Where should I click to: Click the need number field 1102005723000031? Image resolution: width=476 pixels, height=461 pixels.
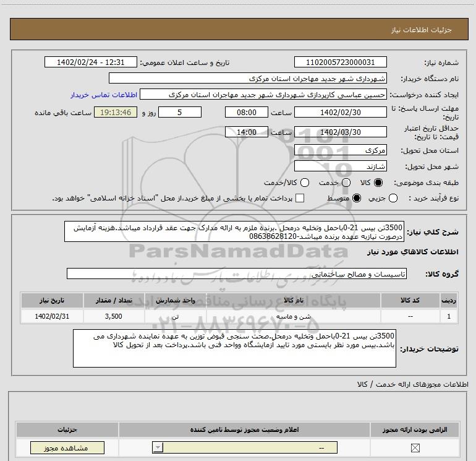pos(340,62)
